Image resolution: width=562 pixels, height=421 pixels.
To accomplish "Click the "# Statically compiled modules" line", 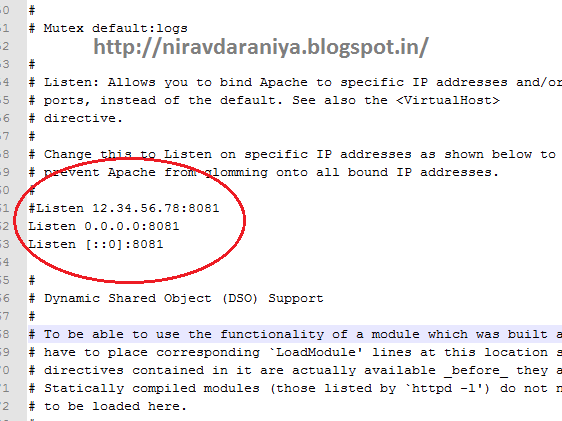I will (295, 388).
